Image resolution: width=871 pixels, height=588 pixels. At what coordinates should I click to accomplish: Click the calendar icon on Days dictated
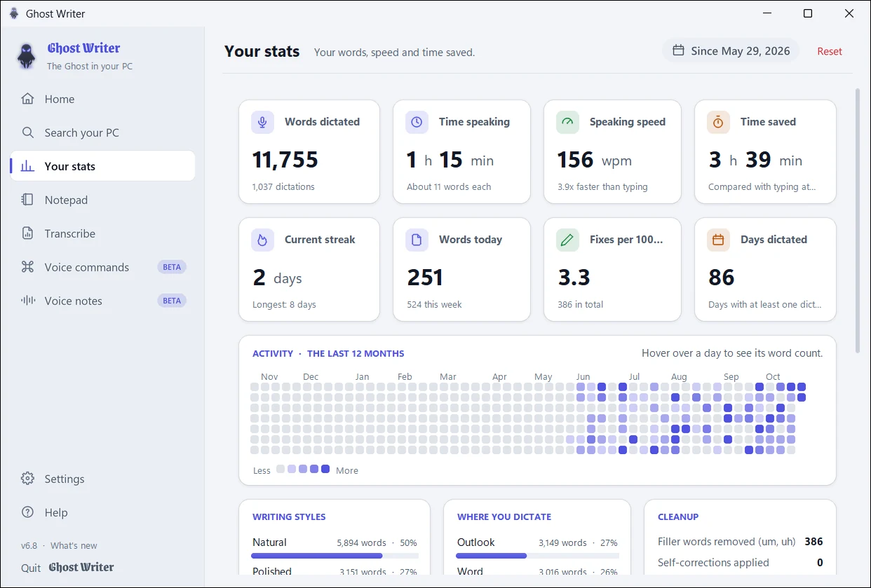718,240
